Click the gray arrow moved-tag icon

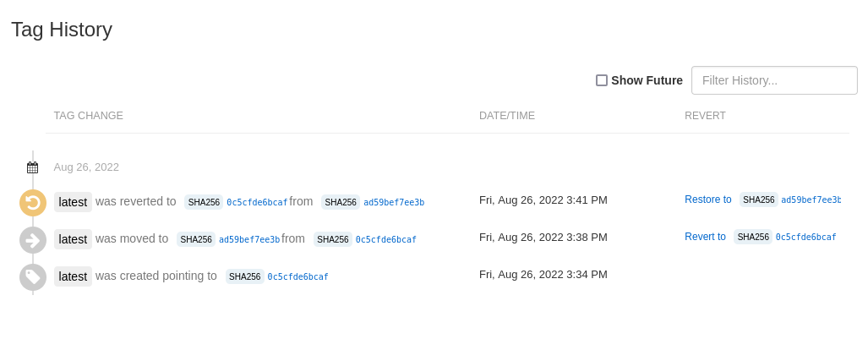click(x=33, y=240)
